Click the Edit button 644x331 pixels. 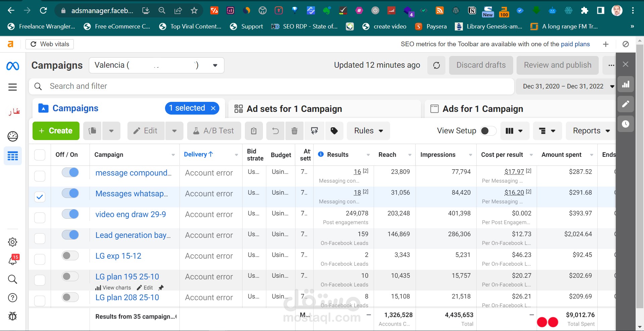tap(146, 131)
